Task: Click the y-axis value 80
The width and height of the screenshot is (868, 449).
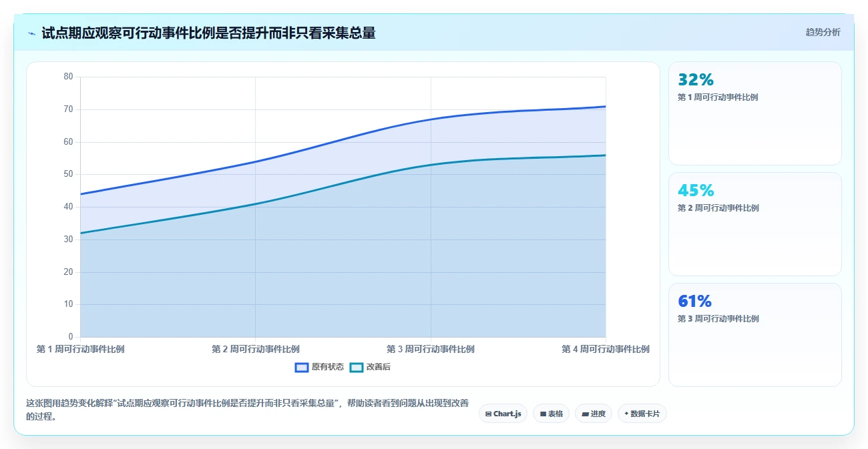Action: 68,77
